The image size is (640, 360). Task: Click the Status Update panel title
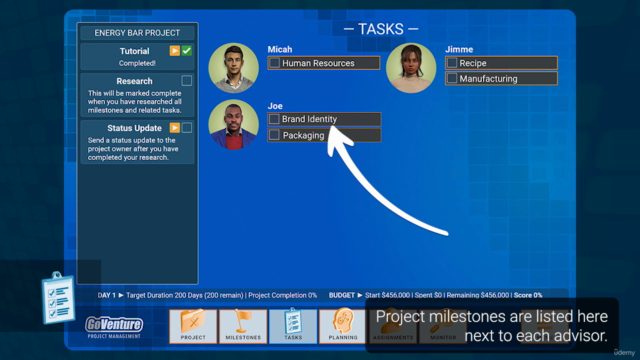[134, 128]
